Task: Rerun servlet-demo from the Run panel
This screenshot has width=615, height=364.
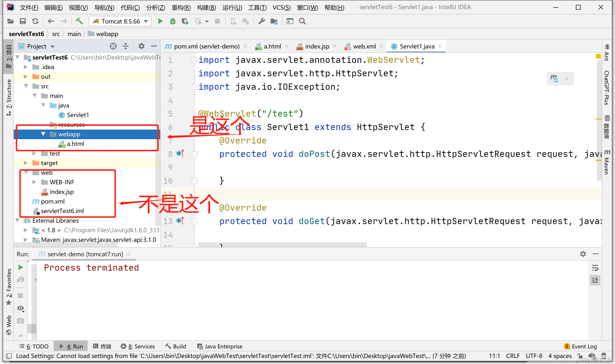Action: (20, 267)
